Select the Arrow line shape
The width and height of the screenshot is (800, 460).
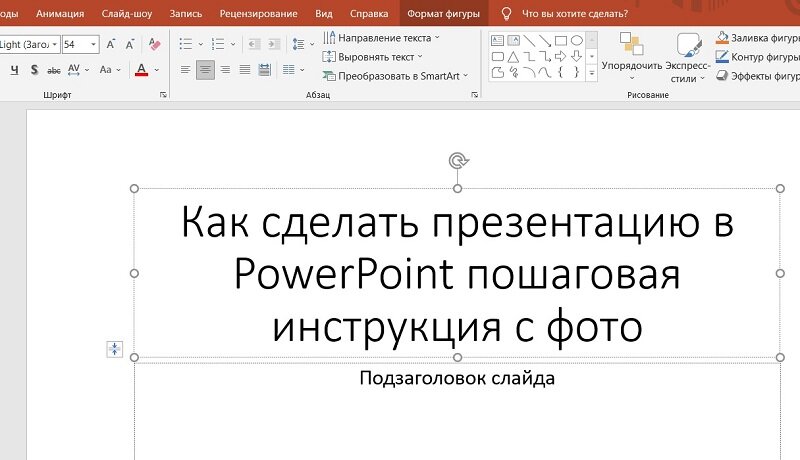click(x=545, y=40)
